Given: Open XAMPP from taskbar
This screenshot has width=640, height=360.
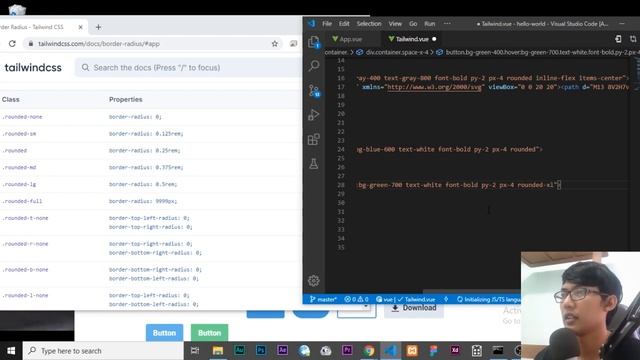Looking at the screenshot, I should tap(412, 351).
